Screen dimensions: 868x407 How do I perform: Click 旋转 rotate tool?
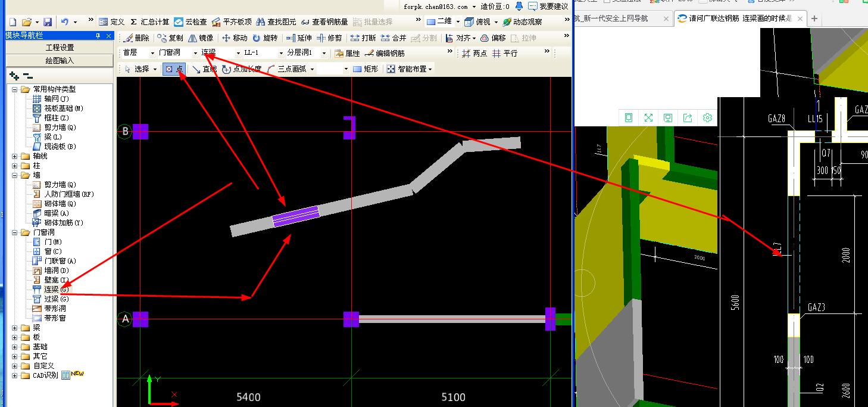tap(265, 38)
